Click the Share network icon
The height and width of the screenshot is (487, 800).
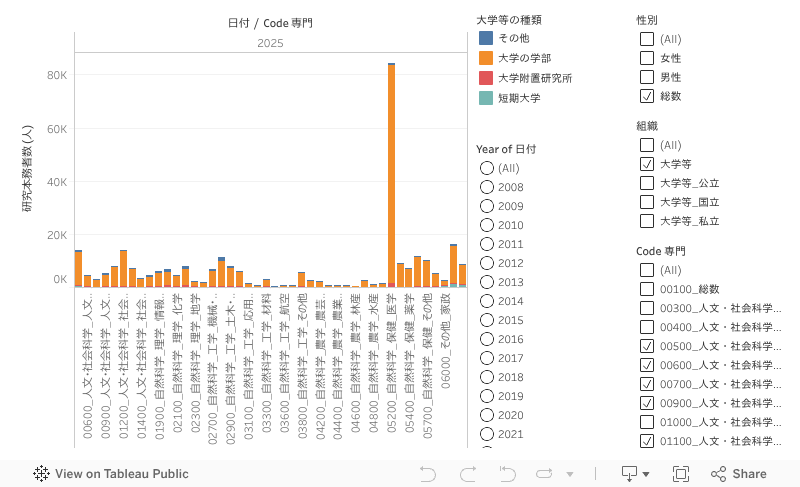tap(718, 474)
